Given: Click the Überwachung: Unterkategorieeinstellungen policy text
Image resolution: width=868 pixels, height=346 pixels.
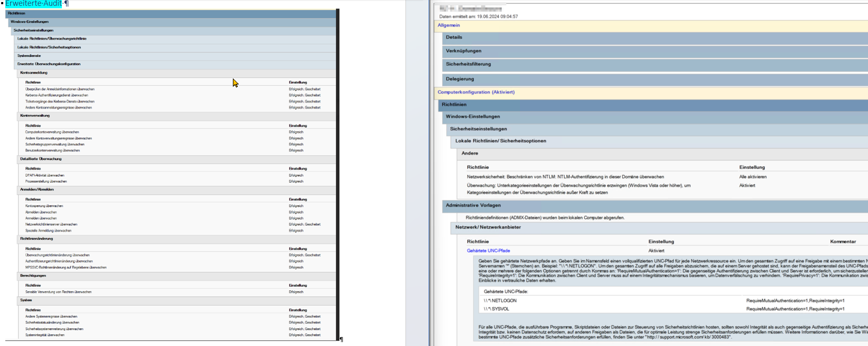Looking at the screenshot, I should [x=578, y=189].
